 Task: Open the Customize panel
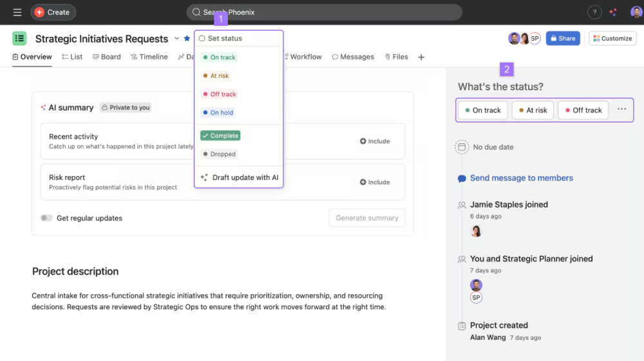612,39
